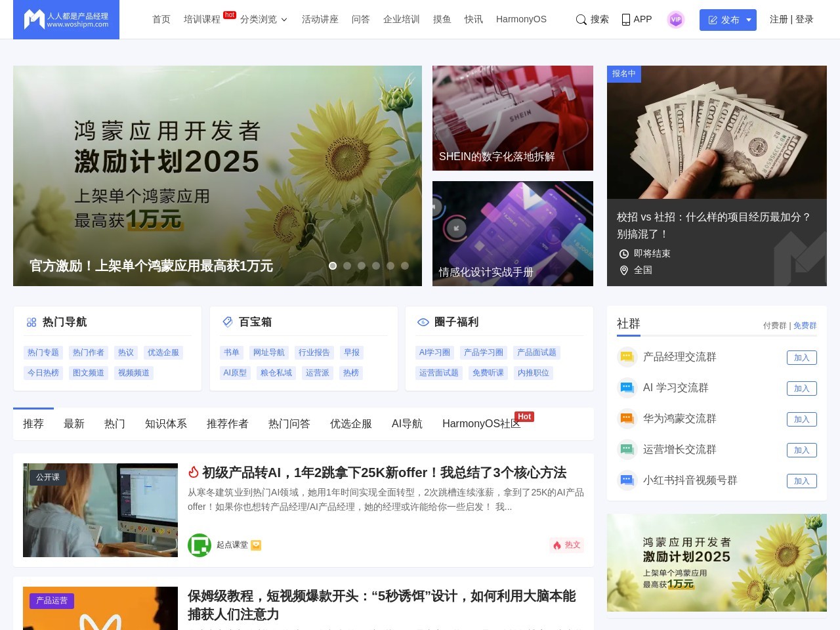Click the 注册 link

tap(778, 20)
